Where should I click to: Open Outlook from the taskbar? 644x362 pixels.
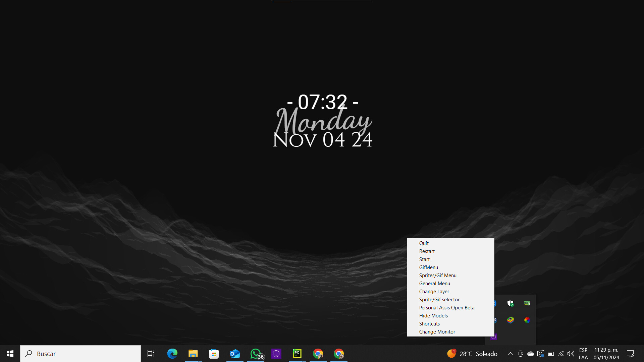pyautogui.click(x=235, y=353)
